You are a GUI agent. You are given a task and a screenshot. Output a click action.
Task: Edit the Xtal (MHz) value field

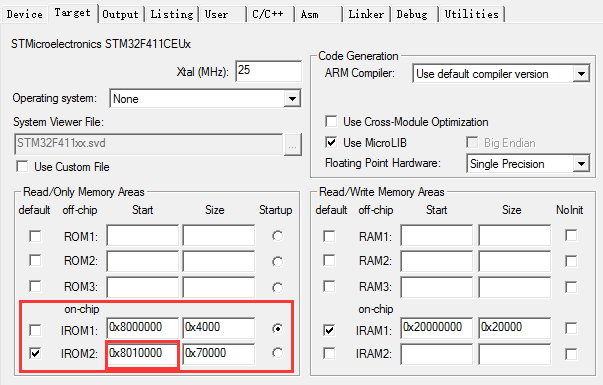click(268, 71)
